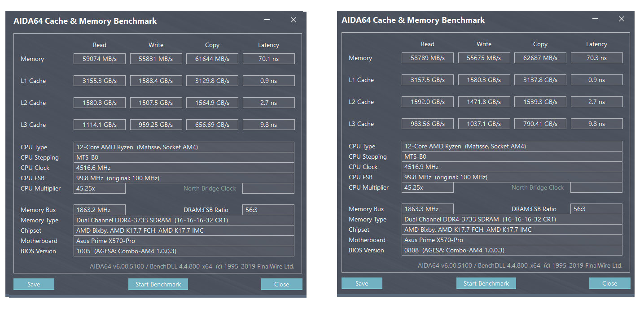Click Memory Type DDR4-3733 field in right window
The width and height of the screenshot is (644, 312).
click(512, 219)
